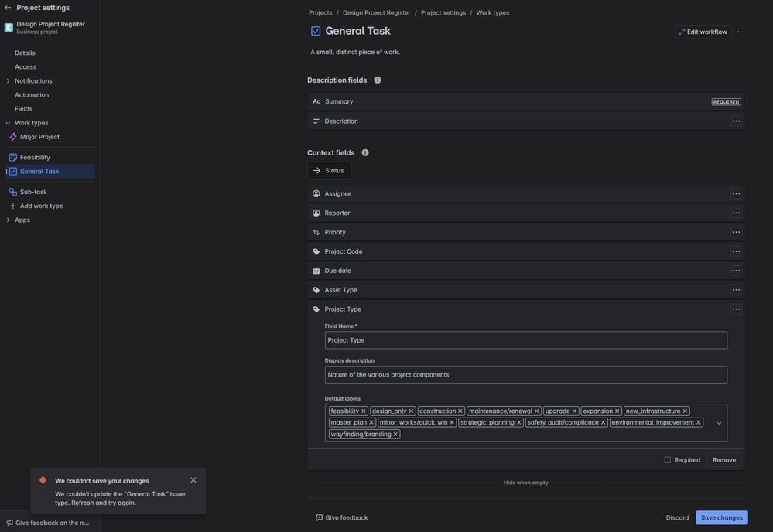Go to Design Project Register breadcrumb link
The width and height of the screenshot is (773, 532).
377,13
